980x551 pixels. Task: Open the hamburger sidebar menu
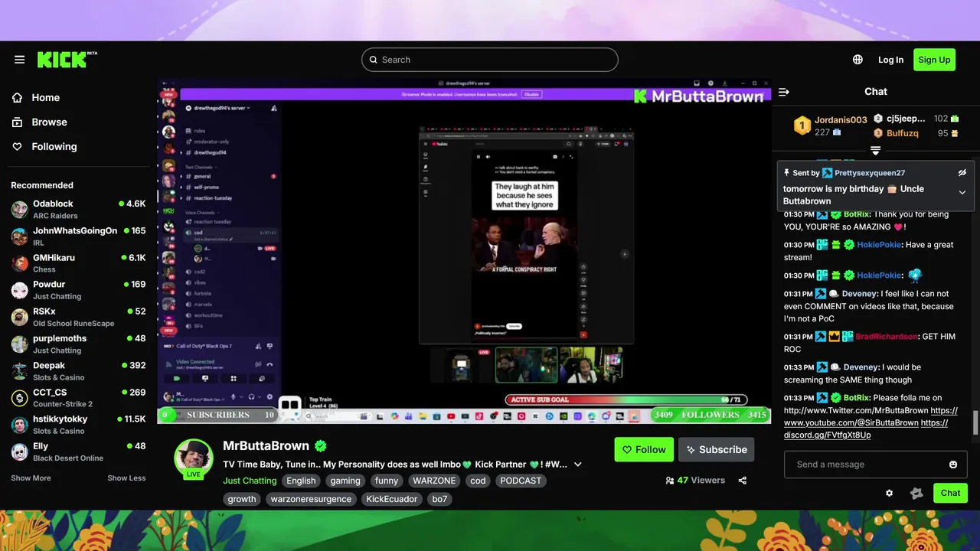(x=20, y=60)
